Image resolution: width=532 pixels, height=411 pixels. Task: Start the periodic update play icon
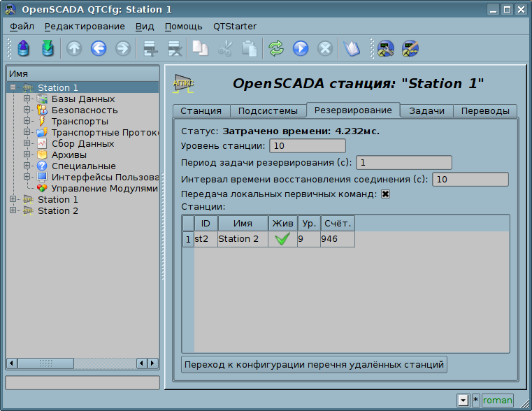301,48
